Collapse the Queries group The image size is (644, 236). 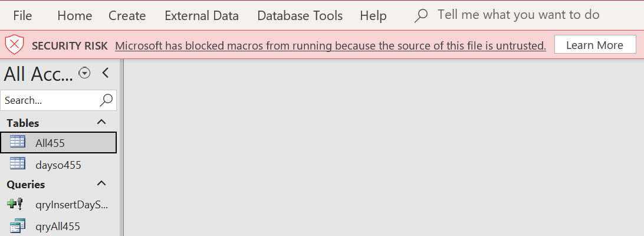point(101,183)
